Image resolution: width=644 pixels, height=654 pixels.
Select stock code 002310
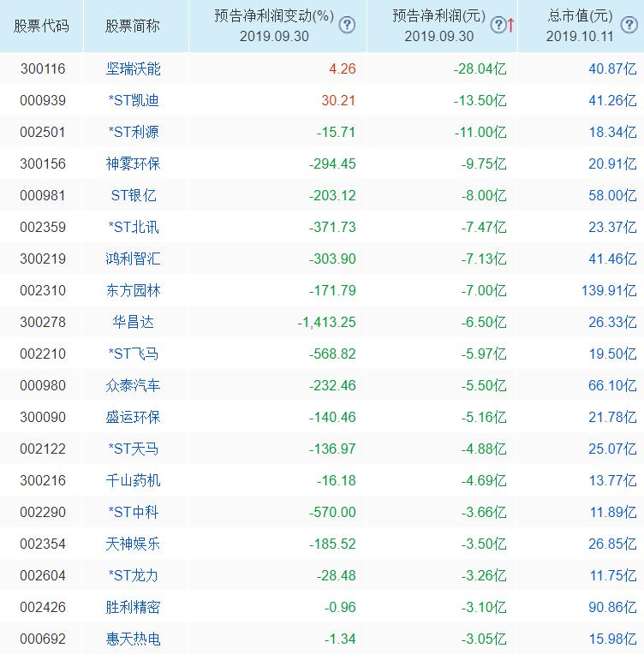pyautogui.click(x=43, y=290)
